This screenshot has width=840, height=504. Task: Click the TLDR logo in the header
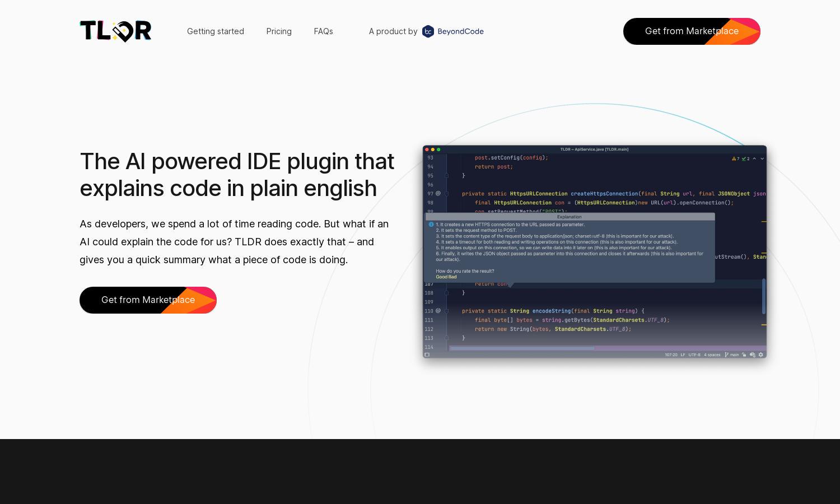coord(115,31)
